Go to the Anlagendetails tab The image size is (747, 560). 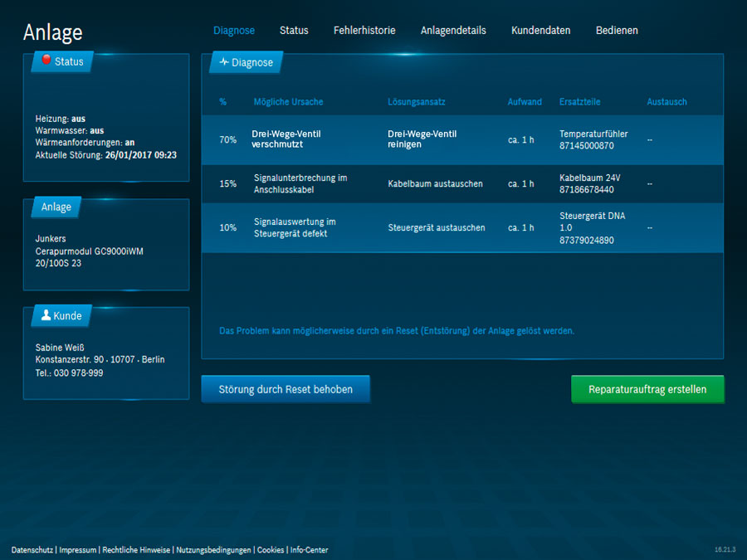point(453,31)
